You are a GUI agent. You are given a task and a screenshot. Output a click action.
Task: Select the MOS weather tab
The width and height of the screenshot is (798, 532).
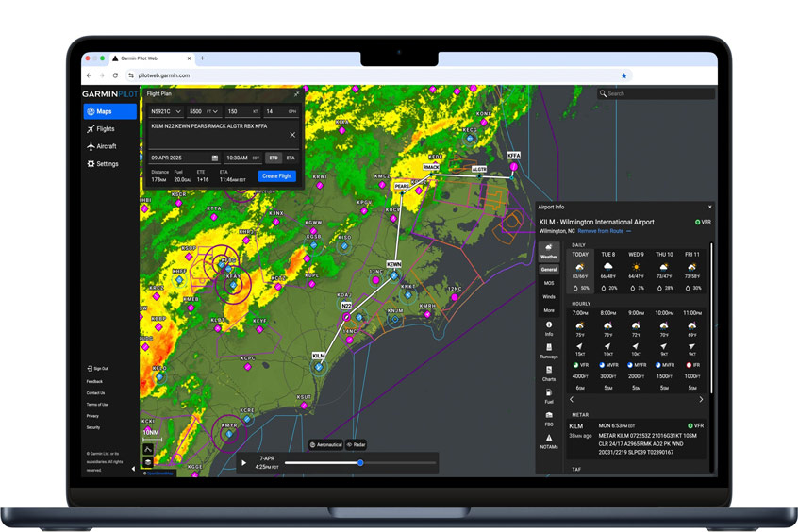pos(548,283)
